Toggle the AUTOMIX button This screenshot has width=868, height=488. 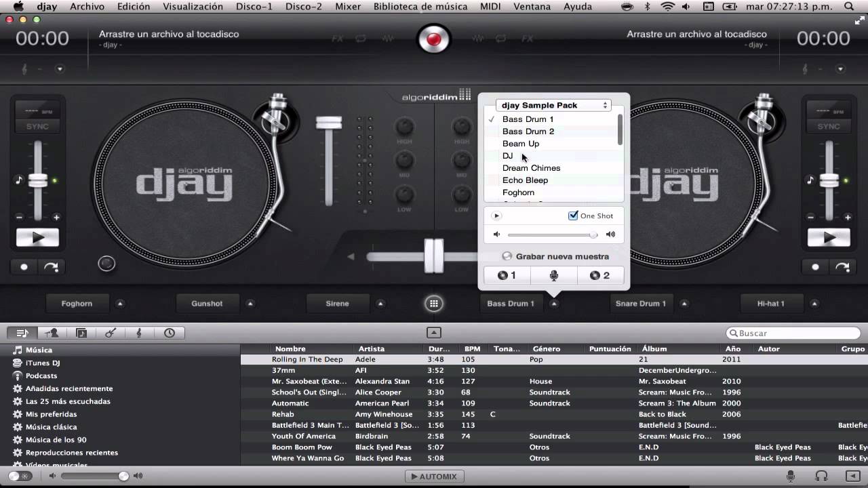click(434, 476)
